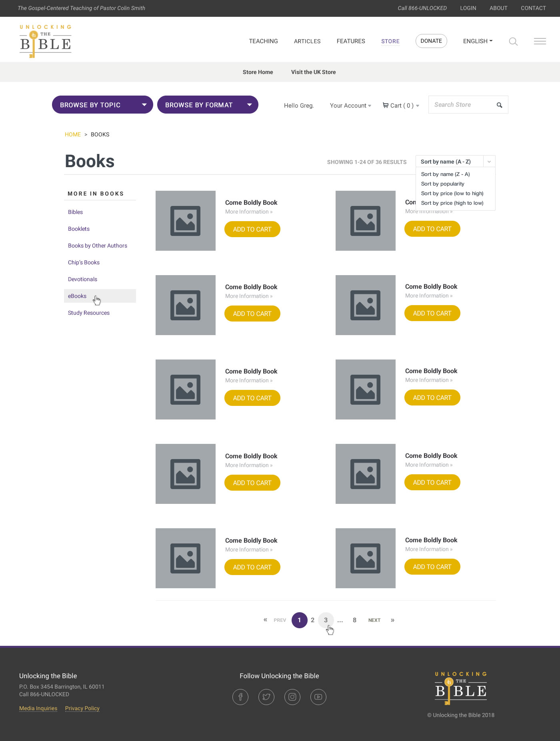
Task: Select Sort by price (high to low)
Action: (452, 203)
